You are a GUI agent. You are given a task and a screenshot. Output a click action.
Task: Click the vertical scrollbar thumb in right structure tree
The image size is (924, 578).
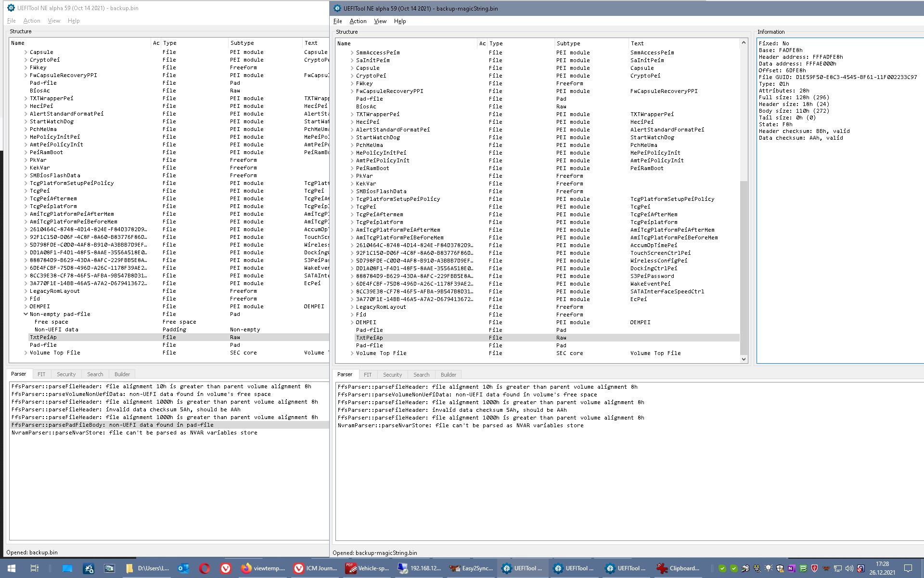(x=744, y=267)
